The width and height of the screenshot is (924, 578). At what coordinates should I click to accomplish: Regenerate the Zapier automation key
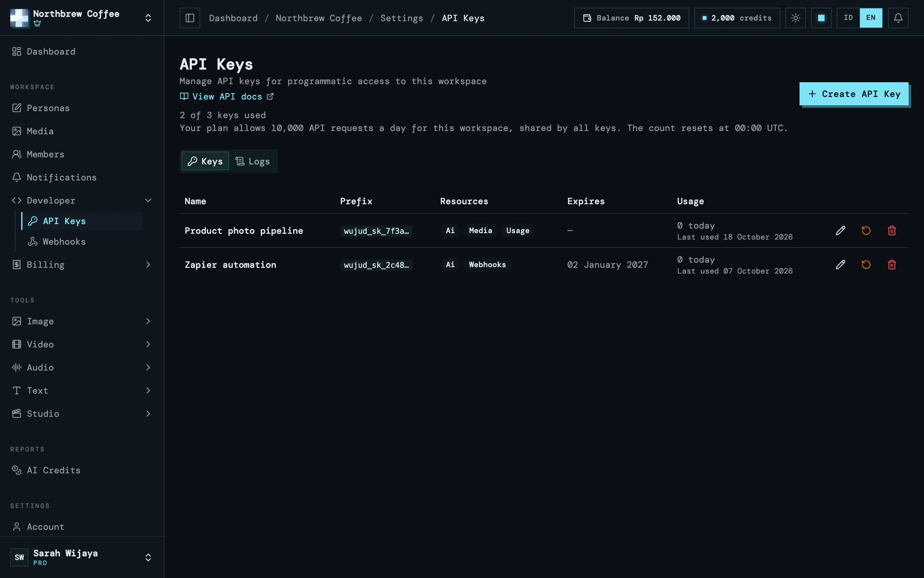click(x=866, y=265)
